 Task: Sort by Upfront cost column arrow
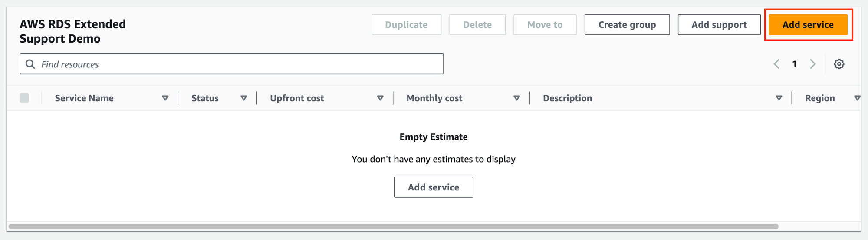pos(380,98)
